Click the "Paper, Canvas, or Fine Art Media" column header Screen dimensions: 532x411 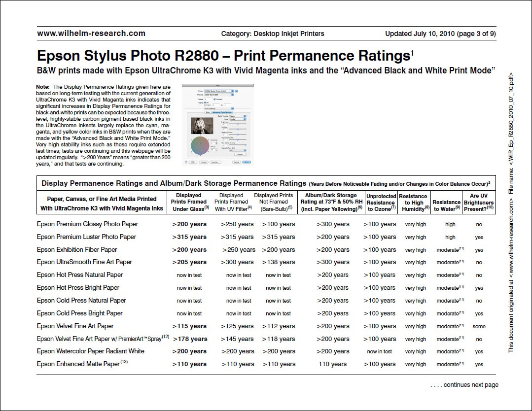102,204
